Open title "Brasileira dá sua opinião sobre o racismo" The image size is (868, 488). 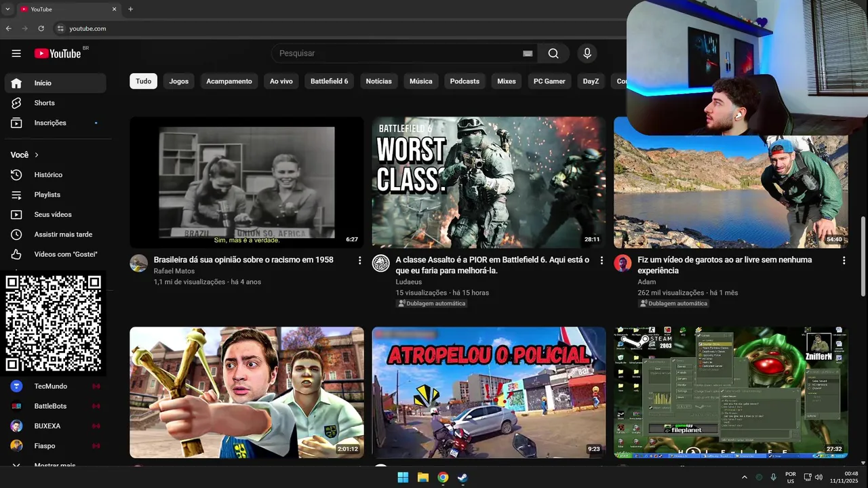point(243,260)
